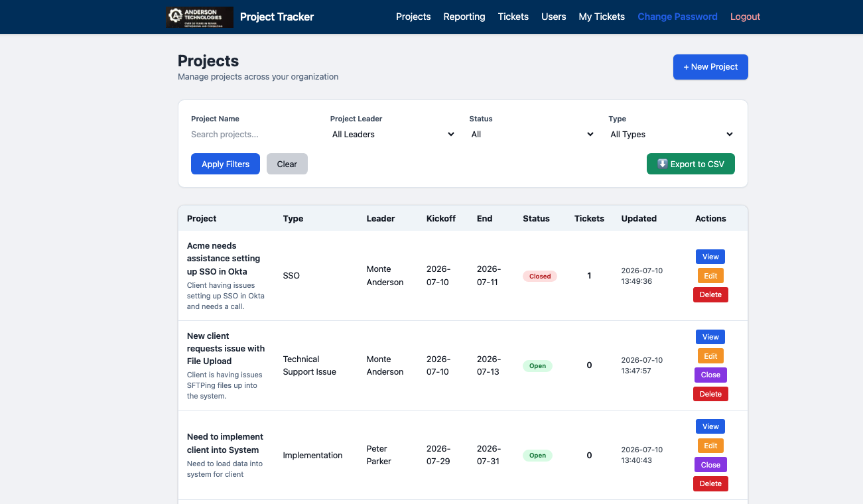This screenshot has height=504, width=863.
Task: Click the Closed status badge
Action: click(540, 276)
